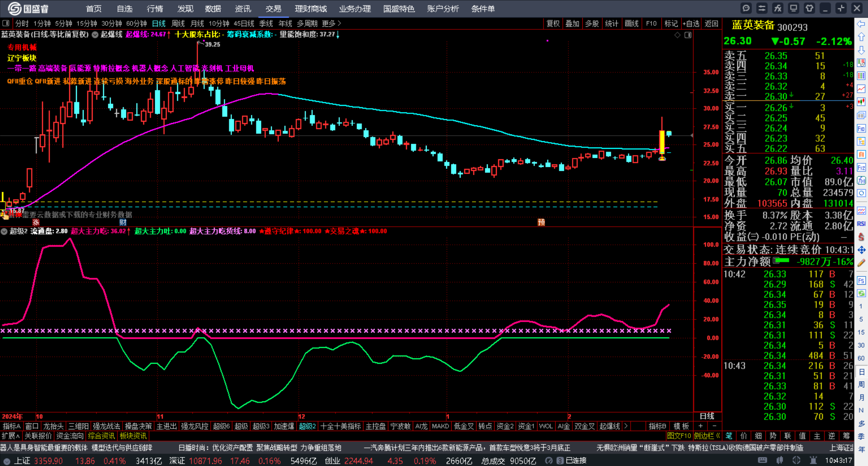The height and width of the screenshot is (466, 868).
Task: Open the 行情 menu
Action: (155, 9)
